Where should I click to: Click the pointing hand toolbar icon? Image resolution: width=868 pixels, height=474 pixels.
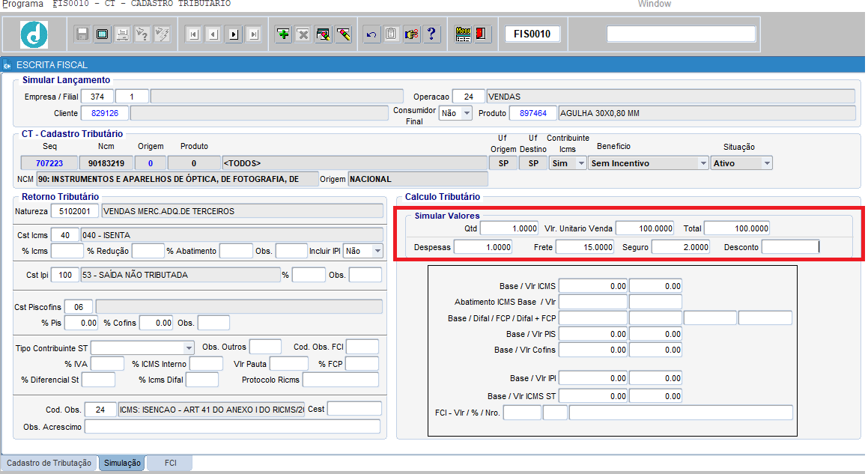(411, 34)
